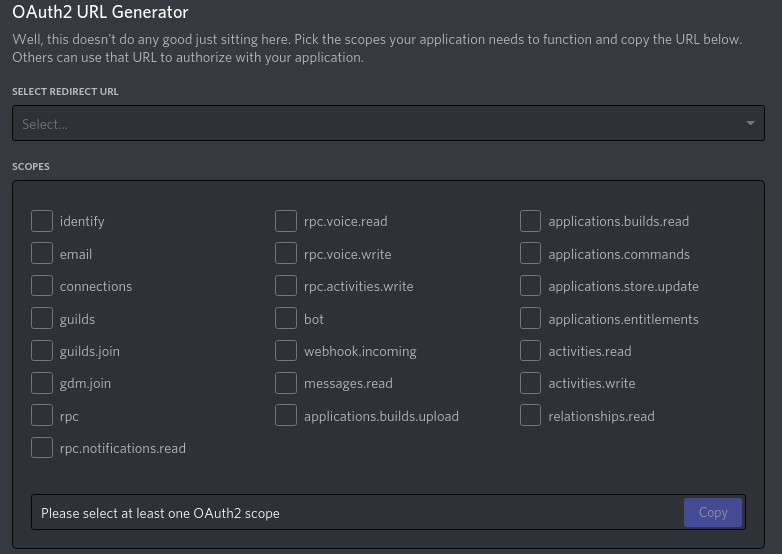Check applications.builds.upload scope
This screenshot has width=782, height=554.
(286, 415)
